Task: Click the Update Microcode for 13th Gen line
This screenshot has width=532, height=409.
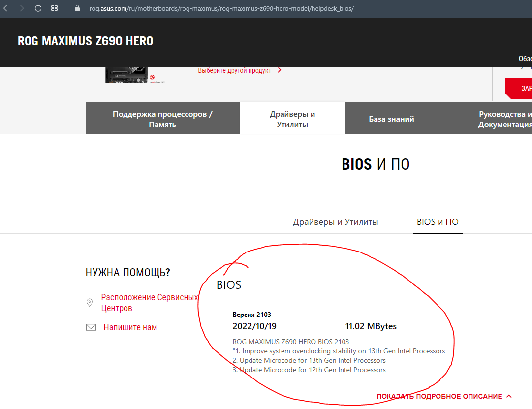Action: coord(309,360)
